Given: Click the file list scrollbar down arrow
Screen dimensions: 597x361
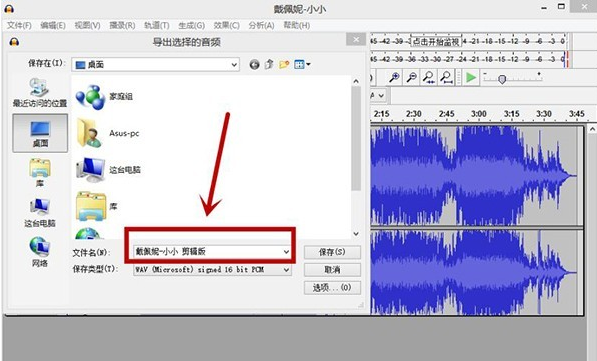Looking at the screenshot, I should point(356,234).
